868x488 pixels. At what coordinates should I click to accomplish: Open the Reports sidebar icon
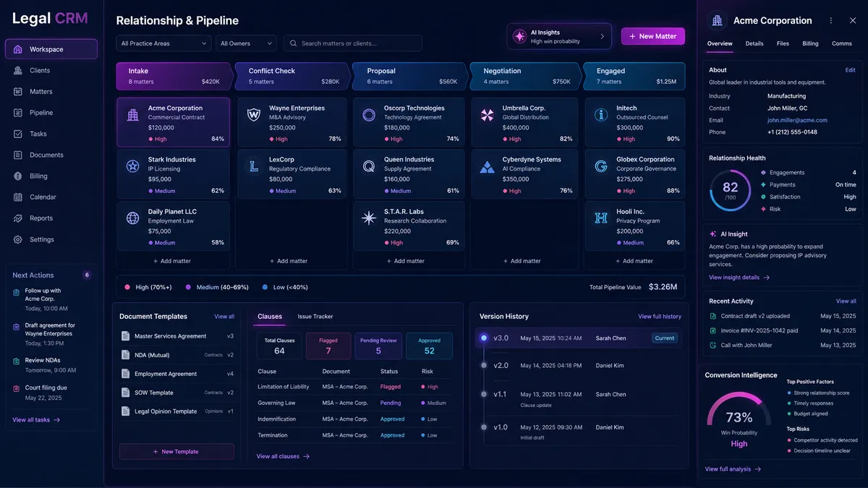tap(17, 218)
